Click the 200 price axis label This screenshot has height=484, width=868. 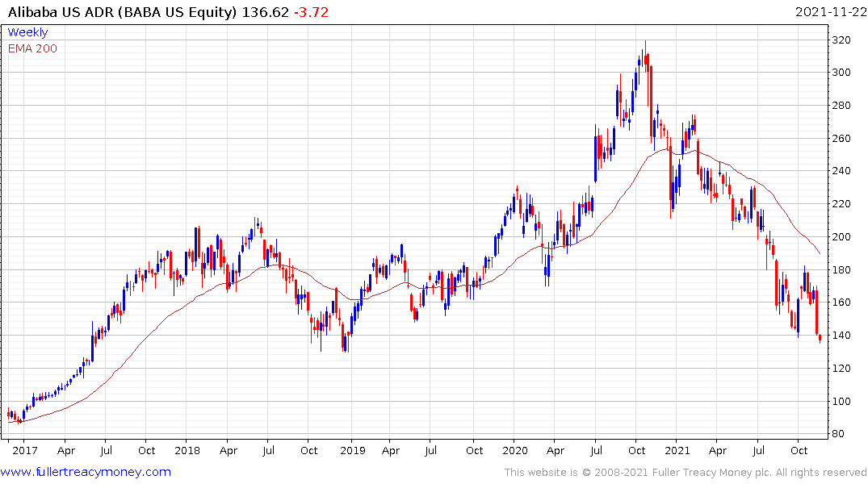(841, 236)
